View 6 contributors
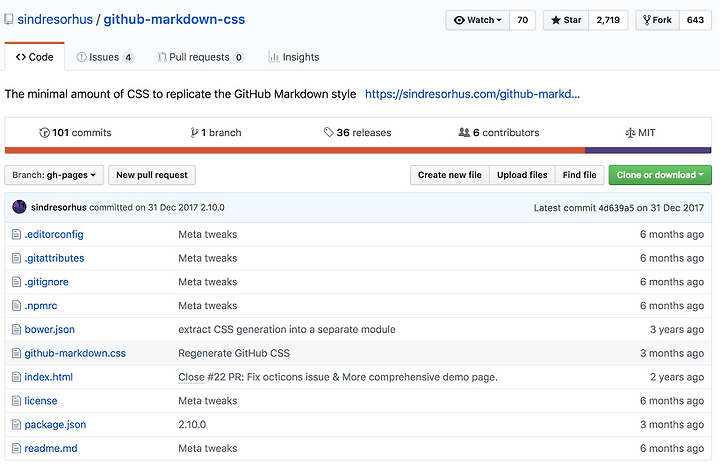Viewport: 720px width, 467px height. pyautogui.click(x=499, y=133)
